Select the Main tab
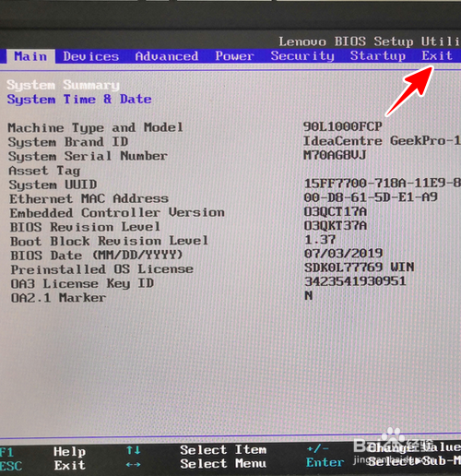Image resolution: width=461 pixels, height=476 pixels. click(x=30, y=56)
